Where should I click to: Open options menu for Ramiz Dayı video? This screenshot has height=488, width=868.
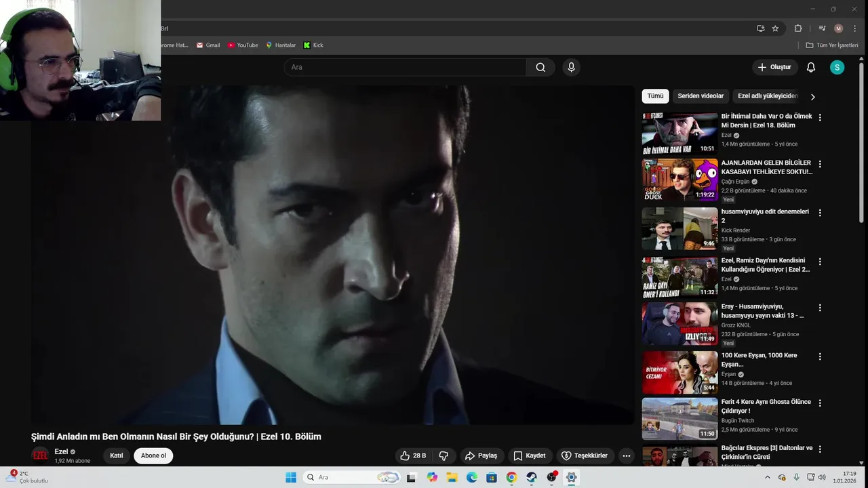(820, 262)
